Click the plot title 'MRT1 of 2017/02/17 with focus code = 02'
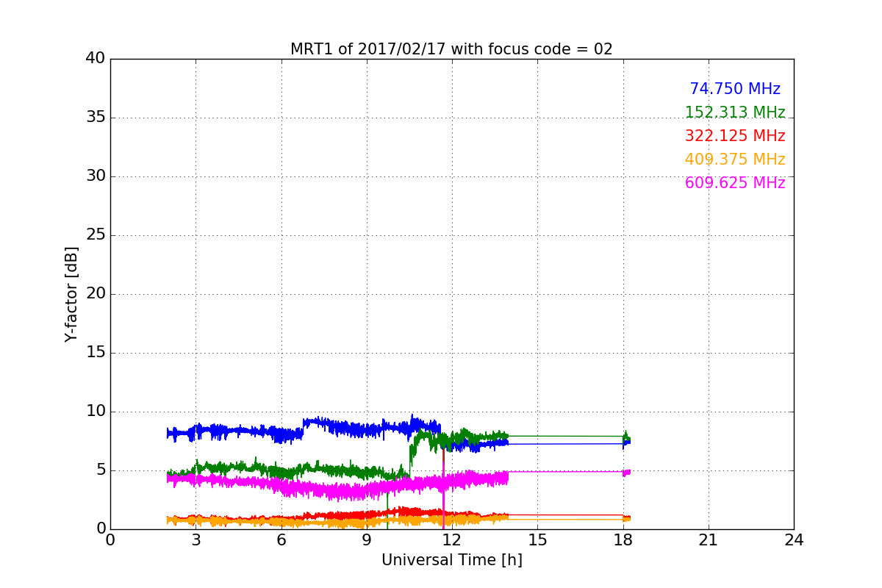Image resolution: width=882 pixels, height=588 pixels. point(451,49)
